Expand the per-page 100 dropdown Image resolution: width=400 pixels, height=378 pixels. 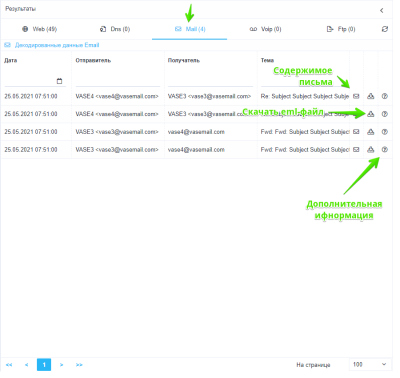[x=370, y=364]
